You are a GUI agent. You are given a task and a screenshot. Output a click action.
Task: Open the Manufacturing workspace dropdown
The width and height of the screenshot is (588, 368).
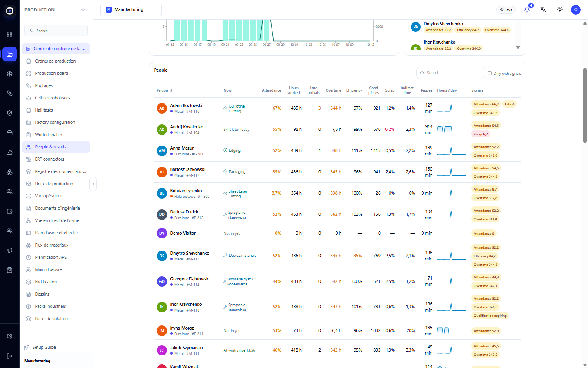tap(131, 10)
